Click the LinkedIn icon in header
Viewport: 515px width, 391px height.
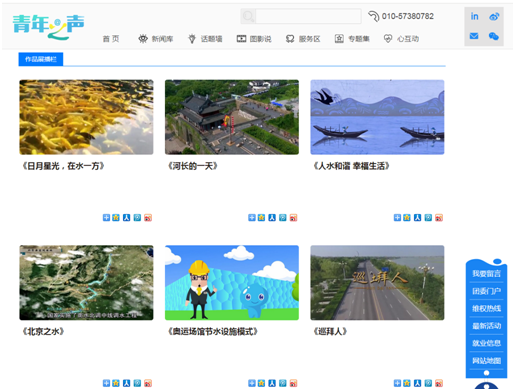point(474,16)
